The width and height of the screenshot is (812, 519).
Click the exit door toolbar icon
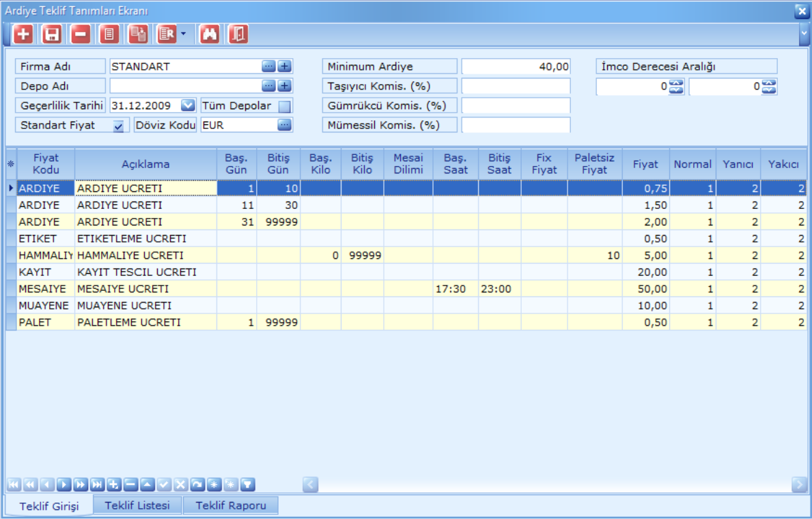click(238, 34)
